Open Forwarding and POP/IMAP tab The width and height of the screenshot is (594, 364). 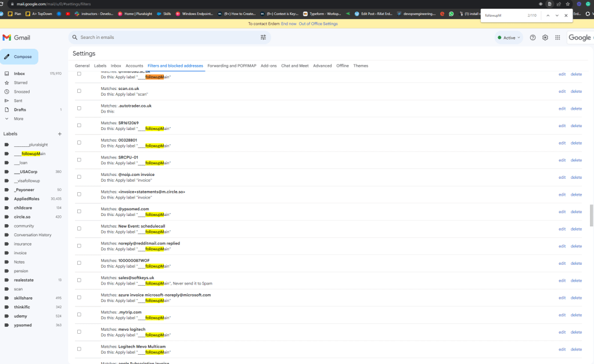(232, 66)
